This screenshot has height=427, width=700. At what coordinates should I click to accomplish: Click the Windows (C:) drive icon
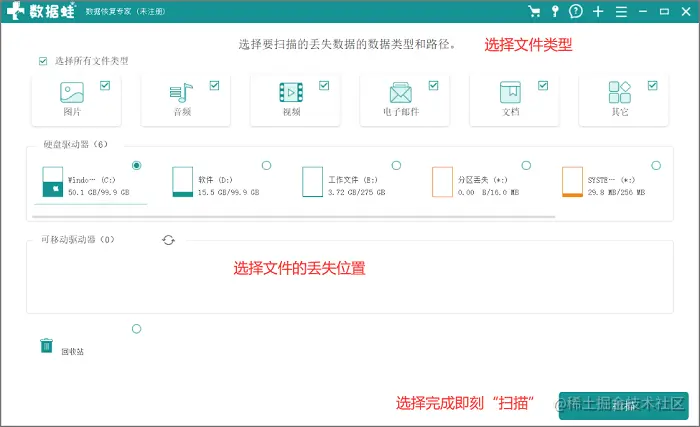click(53, 182)
